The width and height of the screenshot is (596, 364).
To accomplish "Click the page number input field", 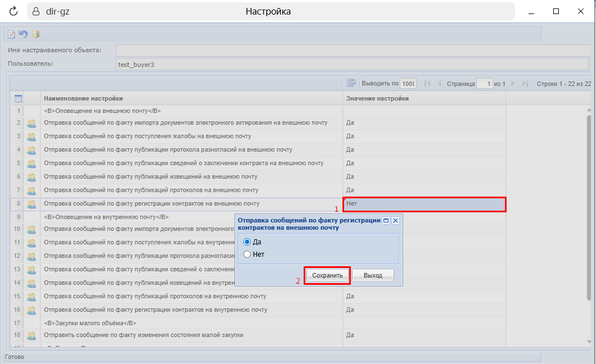I will pos(484,83).
